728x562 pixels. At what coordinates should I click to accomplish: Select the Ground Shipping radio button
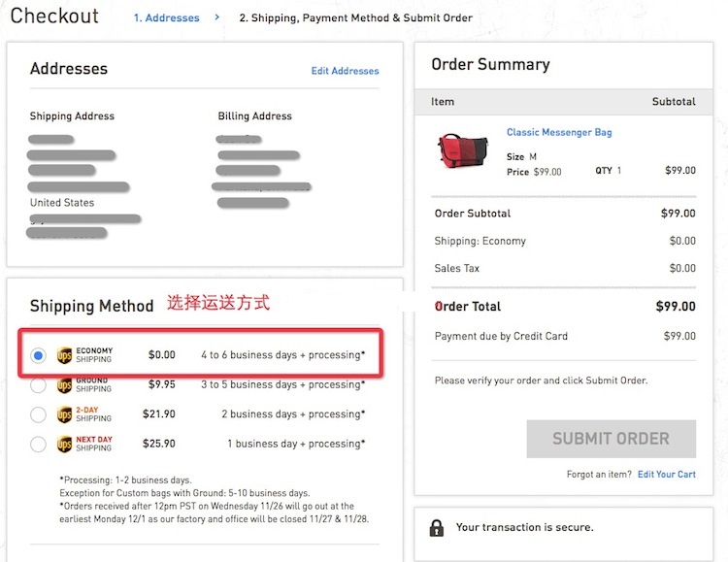pos(38,385)
